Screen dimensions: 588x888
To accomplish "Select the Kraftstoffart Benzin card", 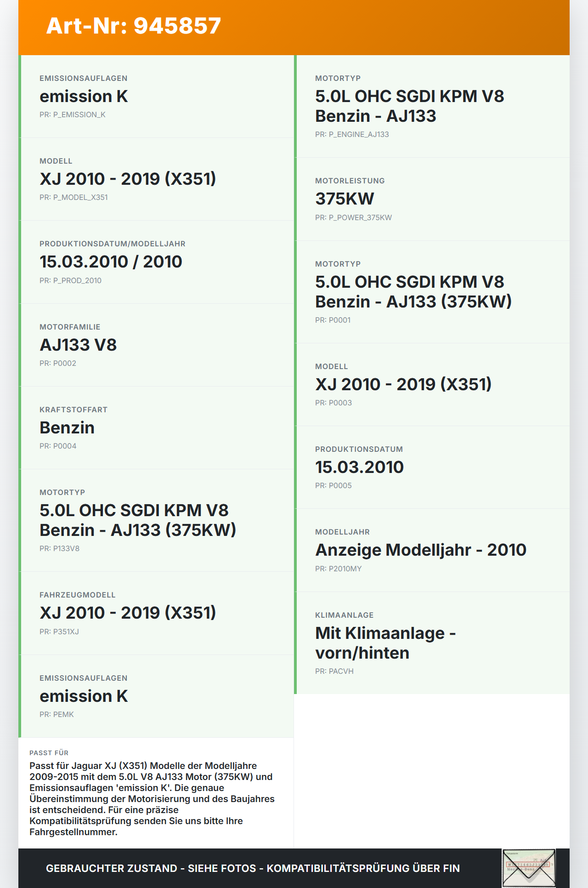I will (x=156, y=428).
